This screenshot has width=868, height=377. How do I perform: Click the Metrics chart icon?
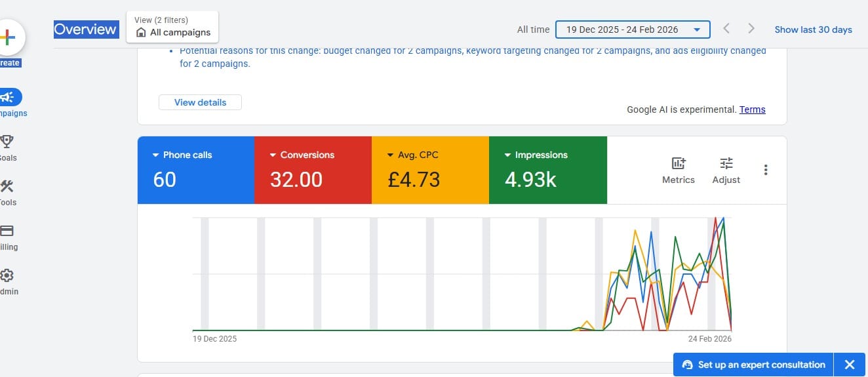679,163
